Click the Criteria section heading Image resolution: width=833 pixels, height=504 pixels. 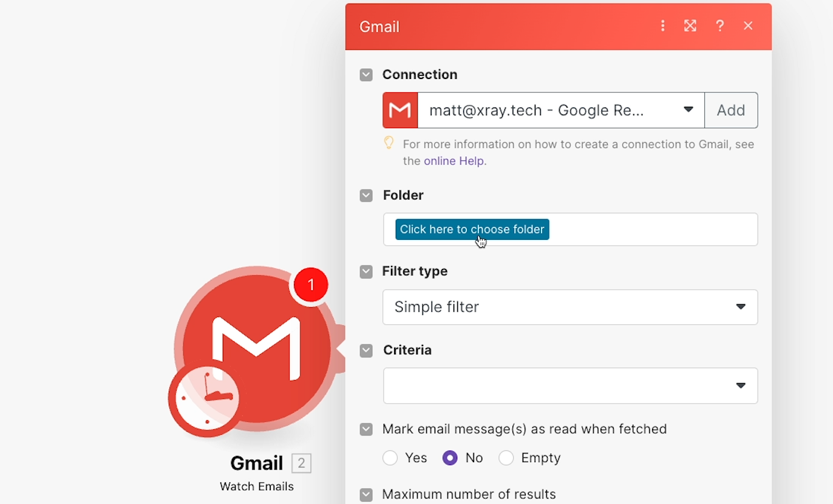tap(407, 350)
